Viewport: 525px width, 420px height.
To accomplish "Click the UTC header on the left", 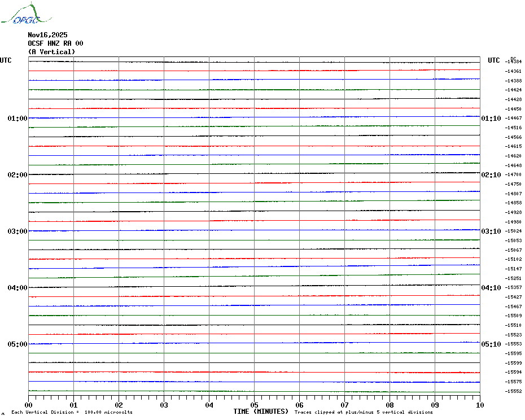I will coord(6,60).
